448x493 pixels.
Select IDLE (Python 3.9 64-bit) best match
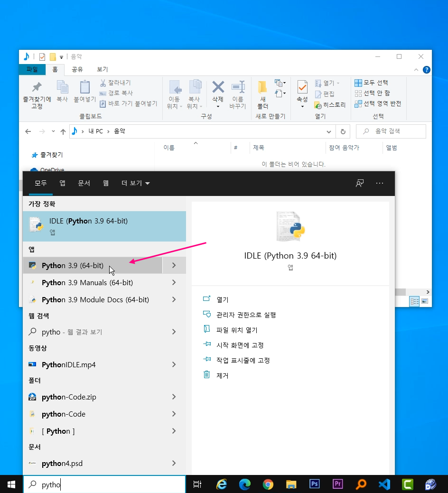(x=104, y=226)
